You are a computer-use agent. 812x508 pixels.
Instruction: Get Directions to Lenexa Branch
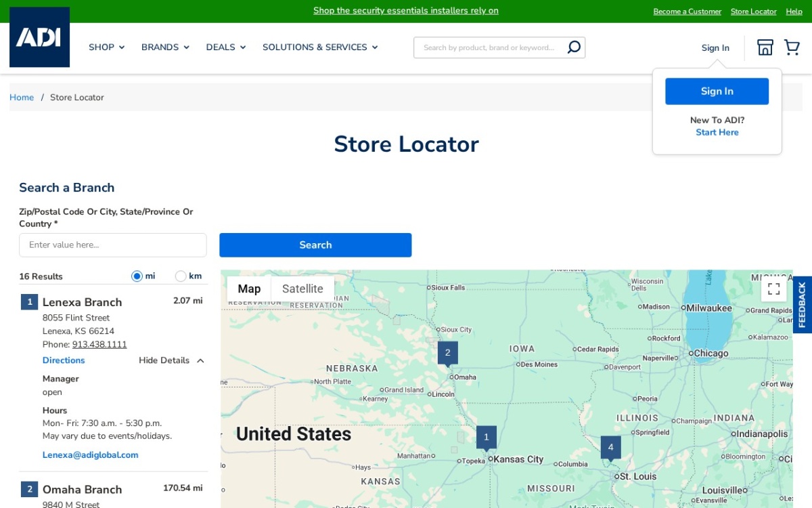click(x=64, y=360)
